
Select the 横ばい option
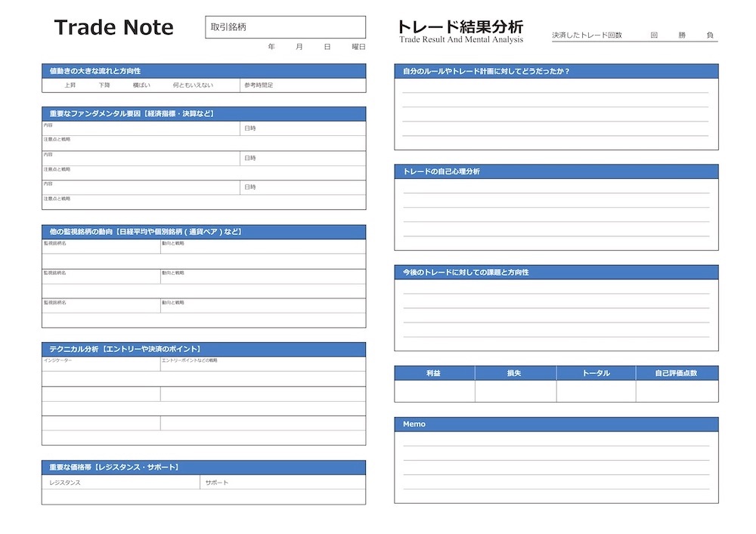[141, 85]
